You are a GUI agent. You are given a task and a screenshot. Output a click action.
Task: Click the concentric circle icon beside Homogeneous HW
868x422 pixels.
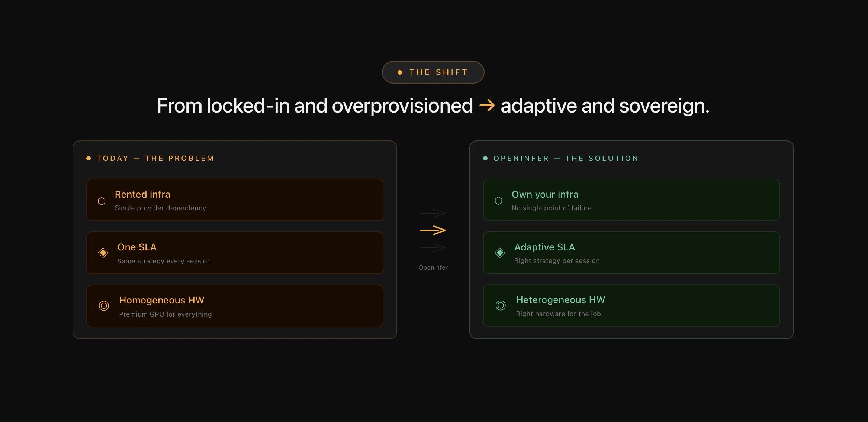click(104, 306)
